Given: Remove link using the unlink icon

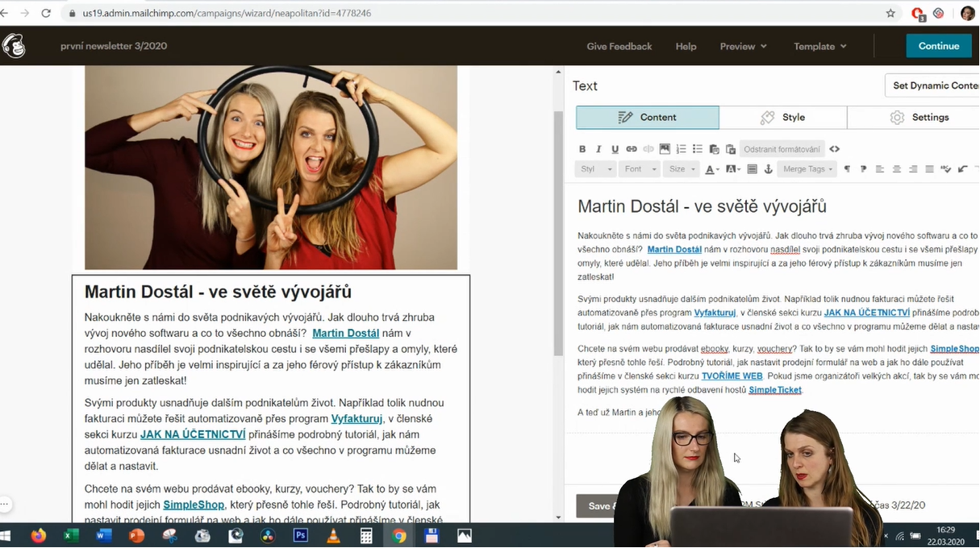Looking at the screenshot, I should [648, 149].
